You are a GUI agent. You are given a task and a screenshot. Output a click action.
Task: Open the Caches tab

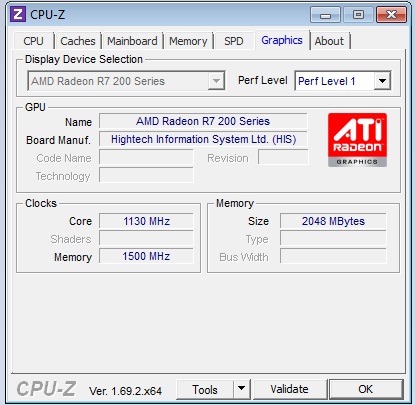[x=78, y=41]
